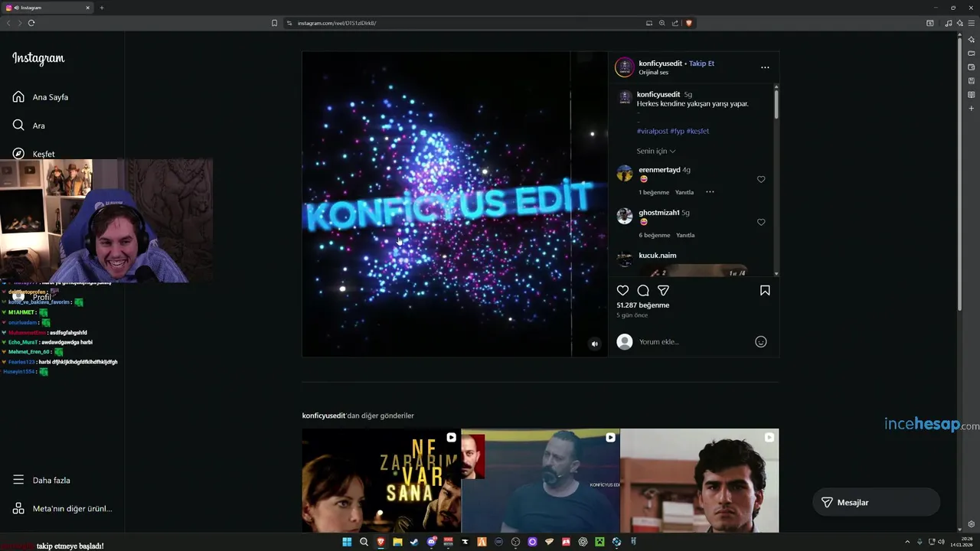The width and height of the screenshot is (980, 551).
Task: Play the Konficyus Edit reel video
Action: (x=455, y=204)
